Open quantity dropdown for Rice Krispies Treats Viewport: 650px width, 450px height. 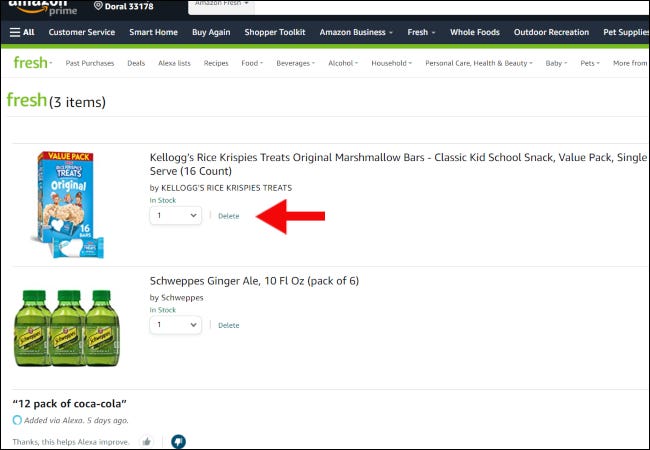tap(176, 215)
